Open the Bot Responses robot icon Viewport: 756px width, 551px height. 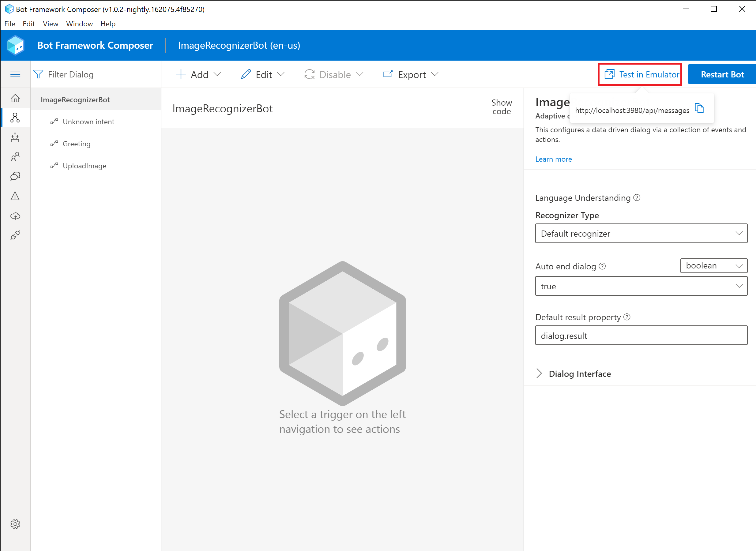15,137
